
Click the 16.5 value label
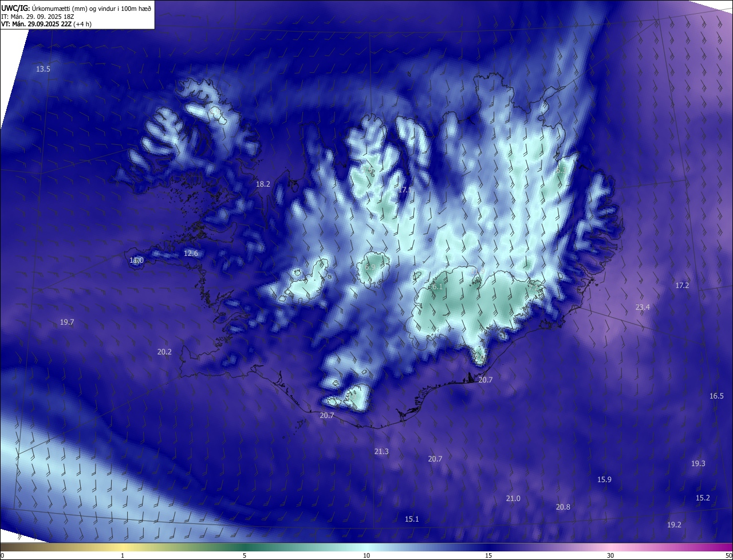pos(716,396)
